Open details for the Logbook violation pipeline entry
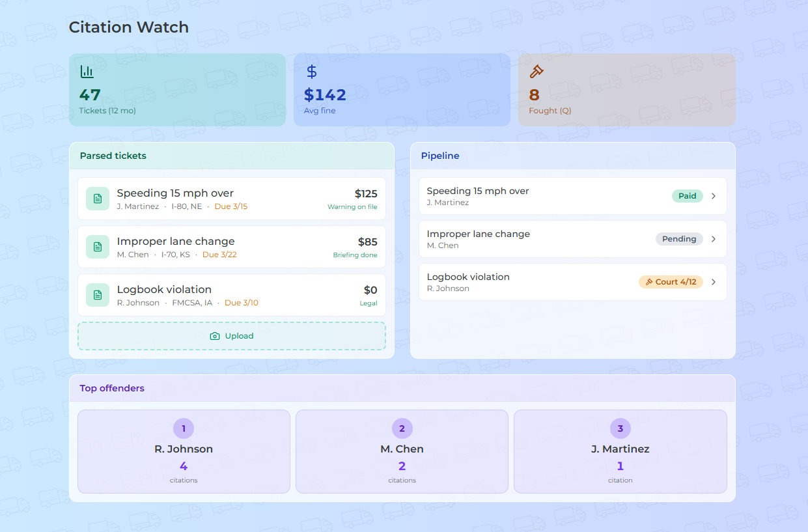The image size is (808, 532). (x=714, y=281)
